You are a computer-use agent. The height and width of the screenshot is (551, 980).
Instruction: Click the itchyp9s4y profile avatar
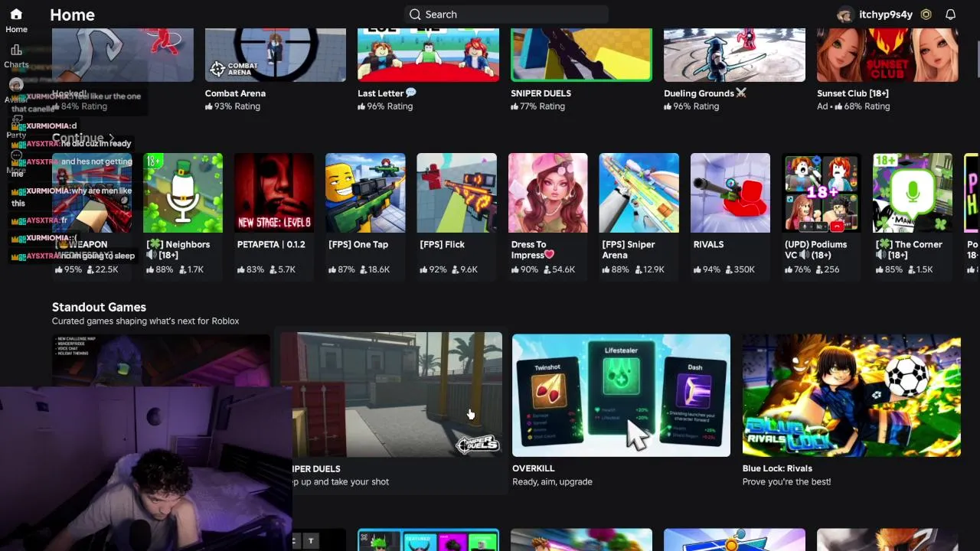845,15
